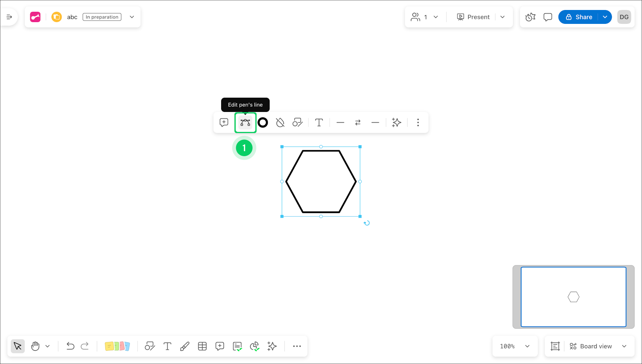Open the timer icon in top bar
This screenshot has width=642, height=364.
[x=530, y=17]
